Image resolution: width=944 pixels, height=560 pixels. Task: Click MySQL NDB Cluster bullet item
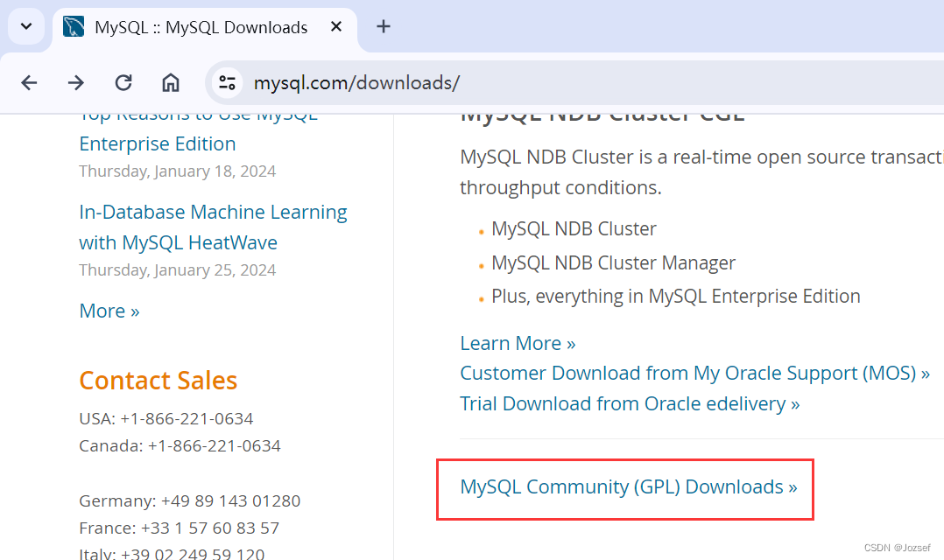[574, 229]
